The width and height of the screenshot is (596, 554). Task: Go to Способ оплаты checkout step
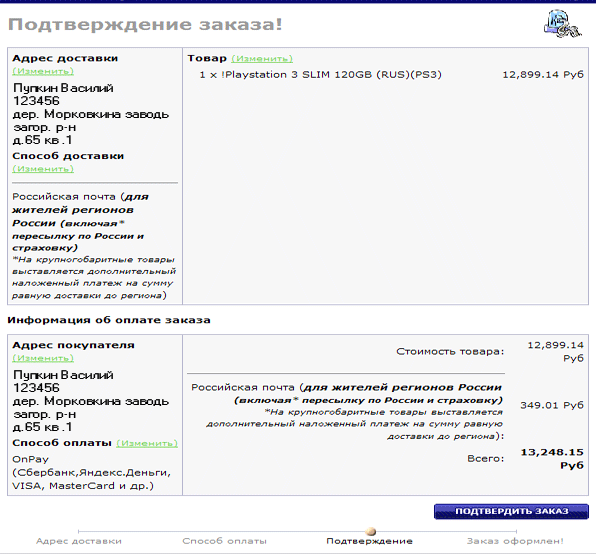pyautogui.click(x=224, y=541)
